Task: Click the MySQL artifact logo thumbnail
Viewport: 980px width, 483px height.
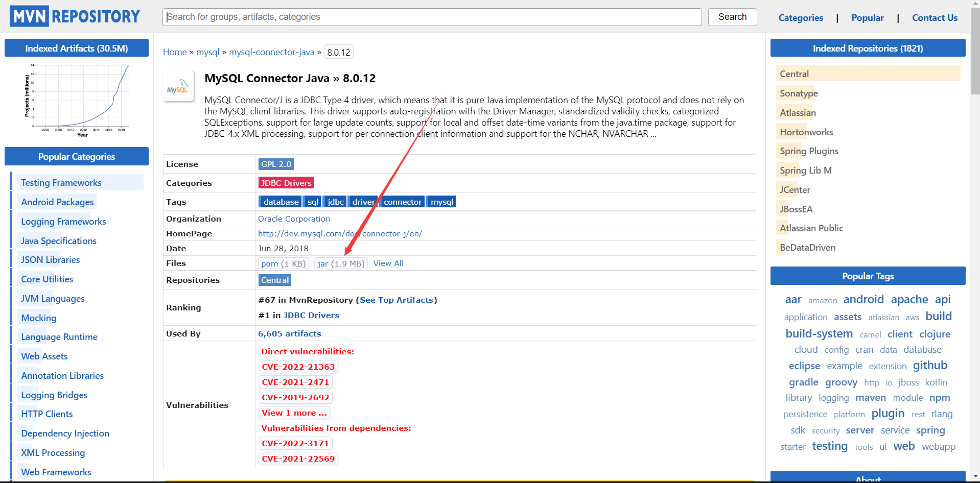Action: point(178,86)
